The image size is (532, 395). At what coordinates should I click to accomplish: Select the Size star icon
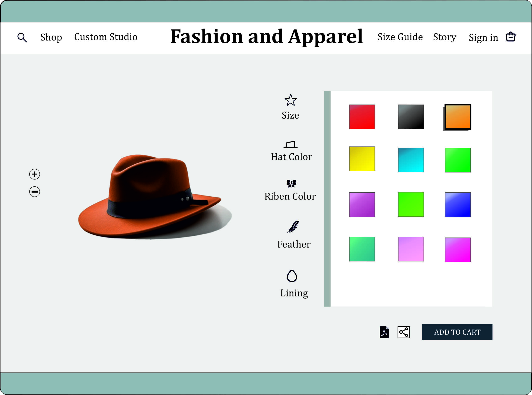[x=291, y=100]
